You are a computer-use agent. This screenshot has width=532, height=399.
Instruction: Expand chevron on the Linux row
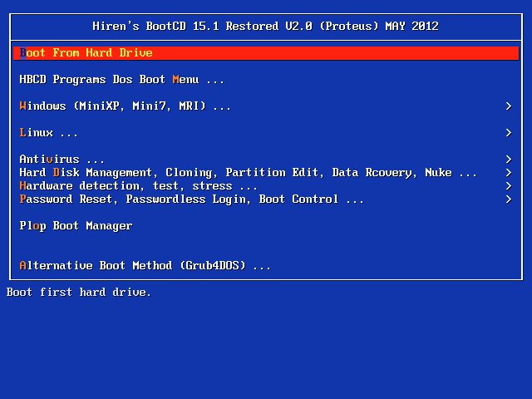pos(508,133)
